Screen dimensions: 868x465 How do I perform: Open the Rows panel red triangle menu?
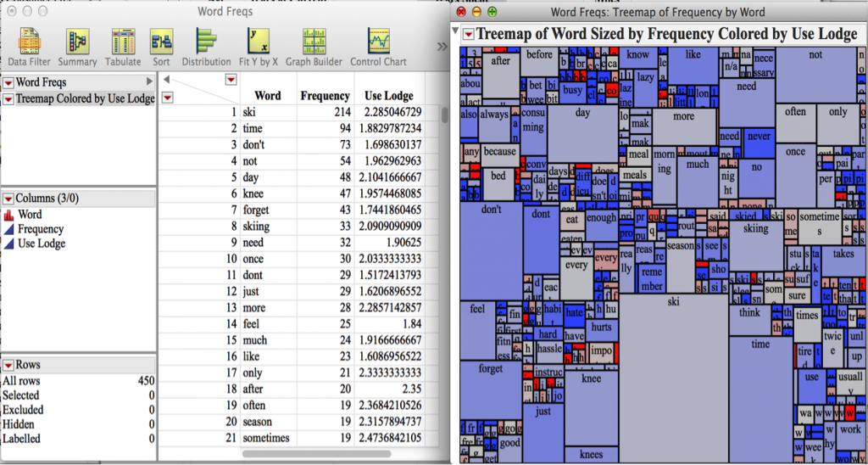click(x=8, y=365)
